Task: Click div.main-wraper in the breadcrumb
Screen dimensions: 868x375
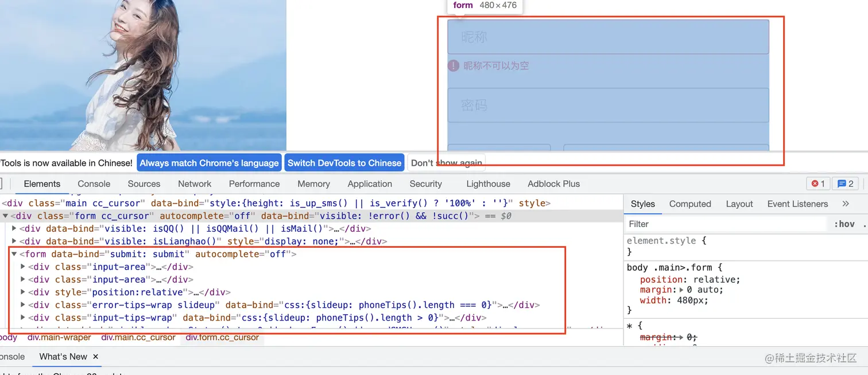Action: click(59, 338)
